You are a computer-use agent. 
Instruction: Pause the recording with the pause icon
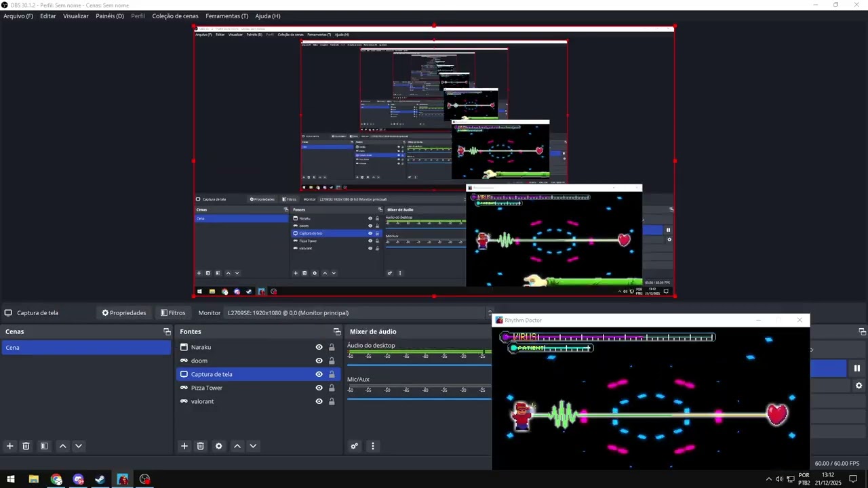pos(857,369)
